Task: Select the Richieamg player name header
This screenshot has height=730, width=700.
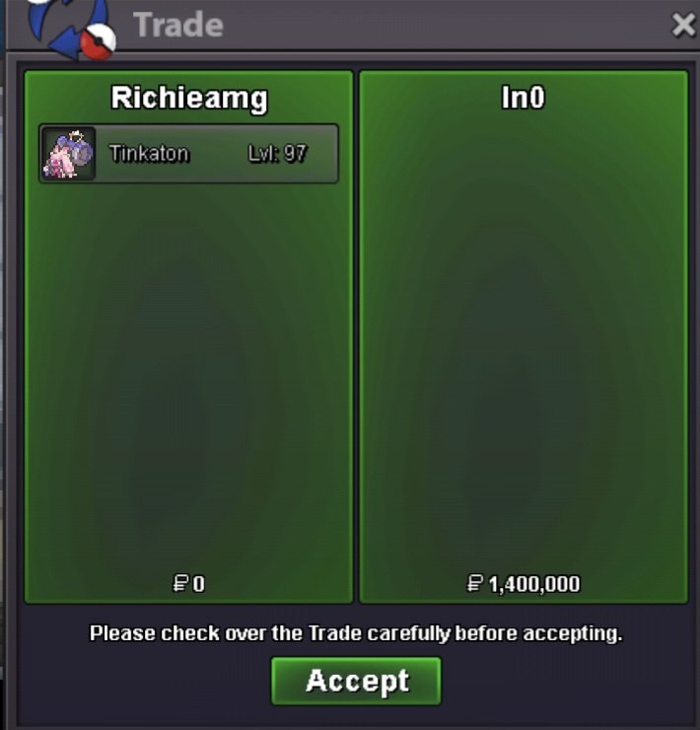Action: (189, 99)
